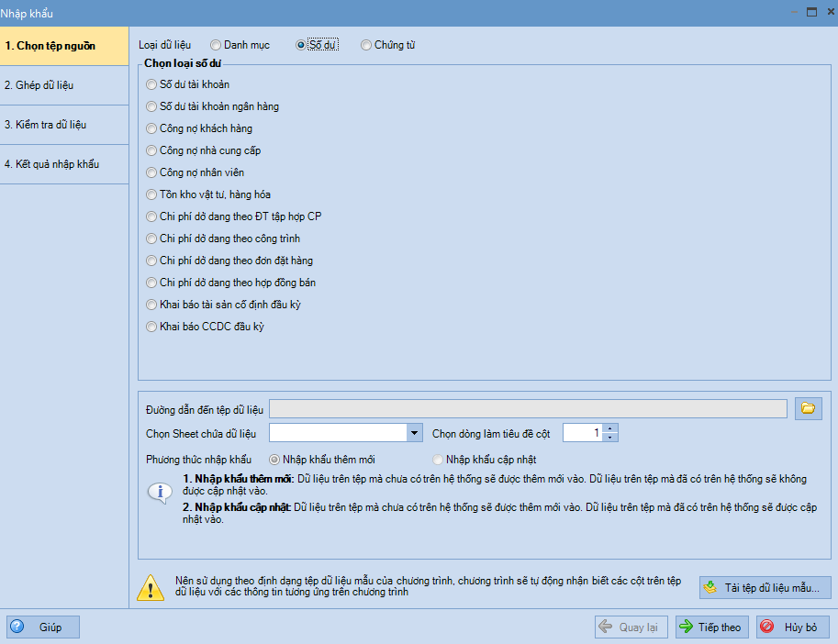Image resolution: width=838 pixels, height=644 pixels.
Task: Increase header row number with up arrow
Action: pyautogui.click(x=609, y=428)
